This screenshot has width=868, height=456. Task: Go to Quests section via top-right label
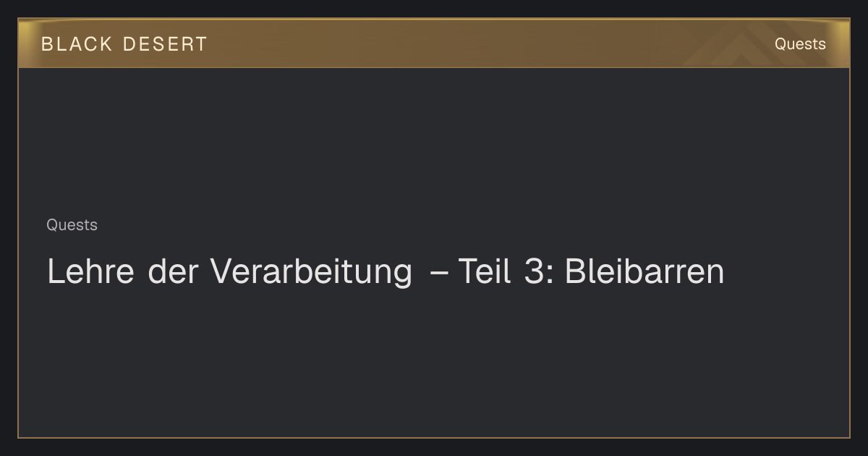(800, 44)
